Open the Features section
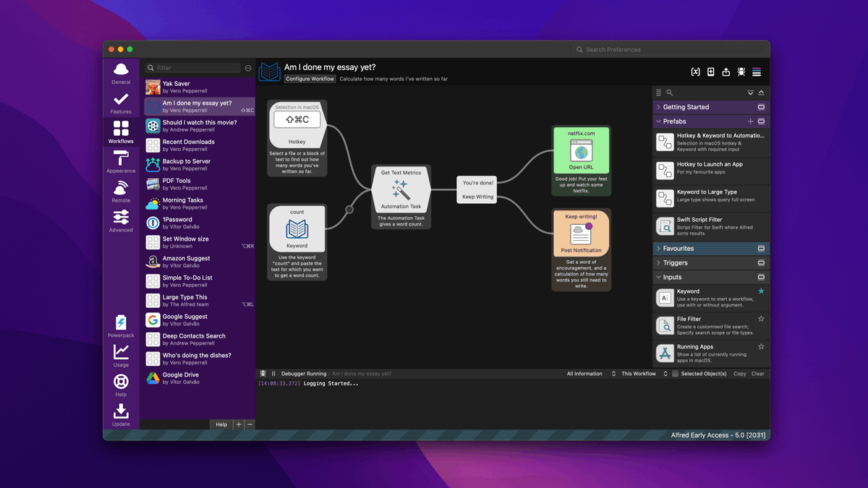868x488 pixels. (x=121, y=103)
